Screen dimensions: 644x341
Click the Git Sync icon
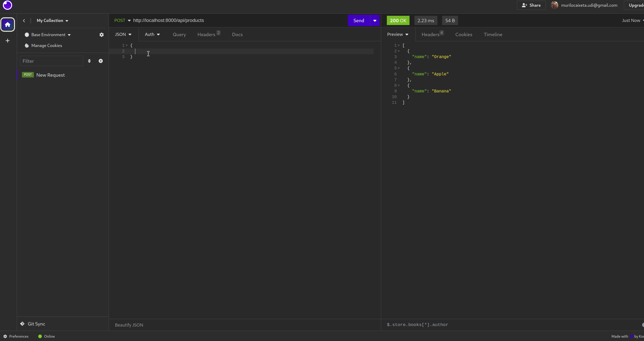coord(22,324)
